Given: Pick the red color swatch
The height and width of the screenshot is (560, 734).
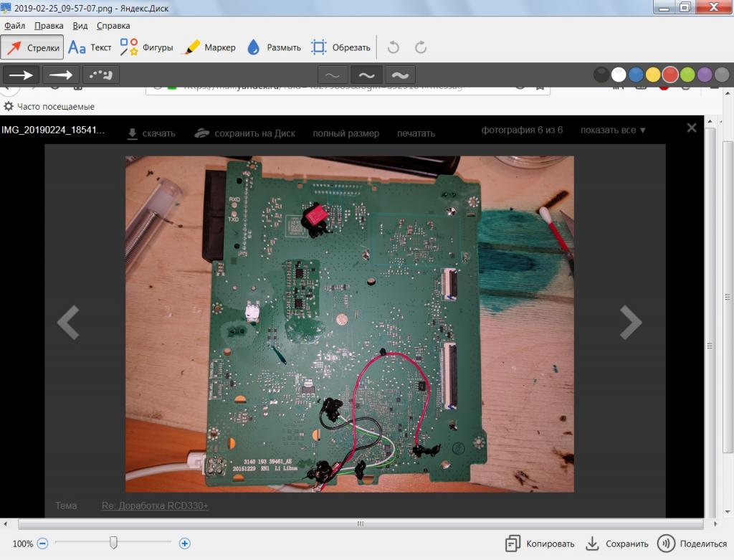Looking at the screenshot, I should pyautogui.click(x=670, y=75).
